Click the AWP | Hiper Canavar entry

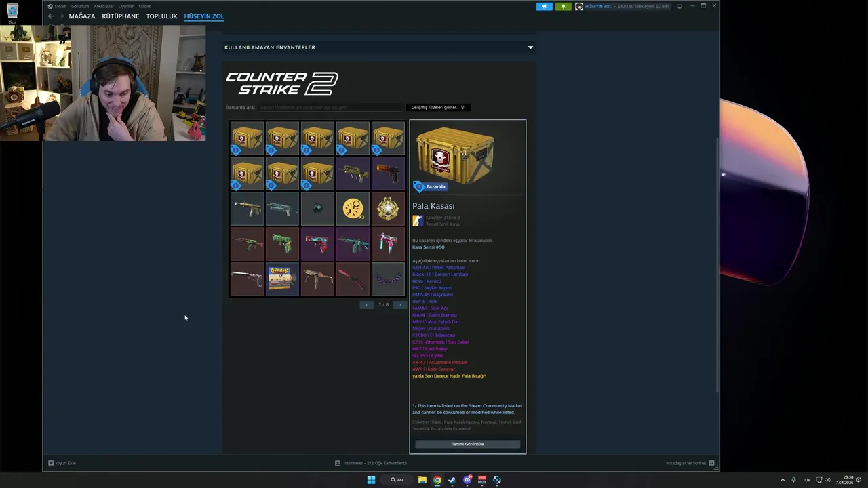(x=433, y=369)
